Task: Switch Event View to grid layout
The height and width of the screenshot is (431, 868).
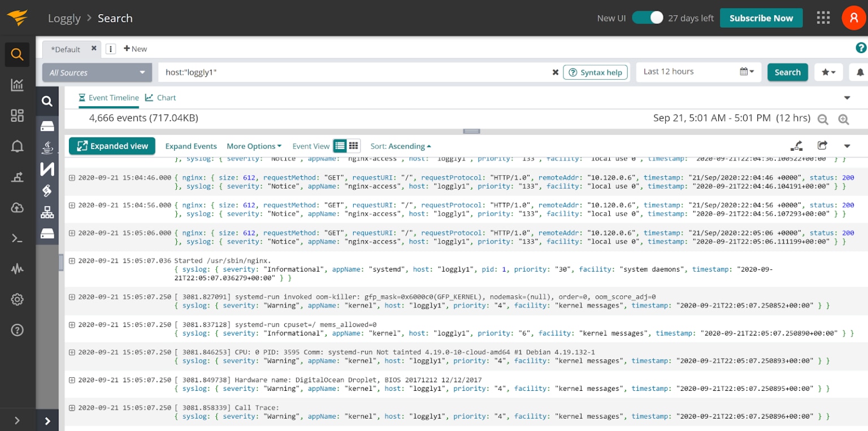Action: pyautogui.click(x=353, y=146)
